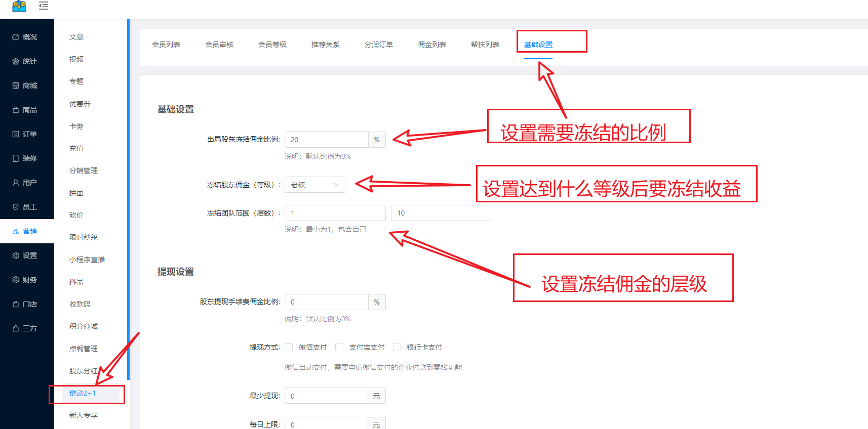
Task: Switch to the 推荐关系 tab
Action: 325,45
